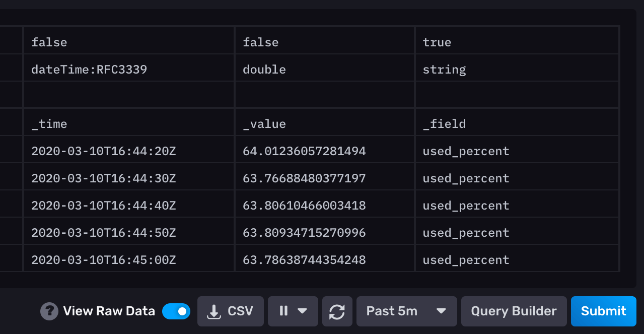Click the download arrow icon on CSV

click(x=214, y=312)
